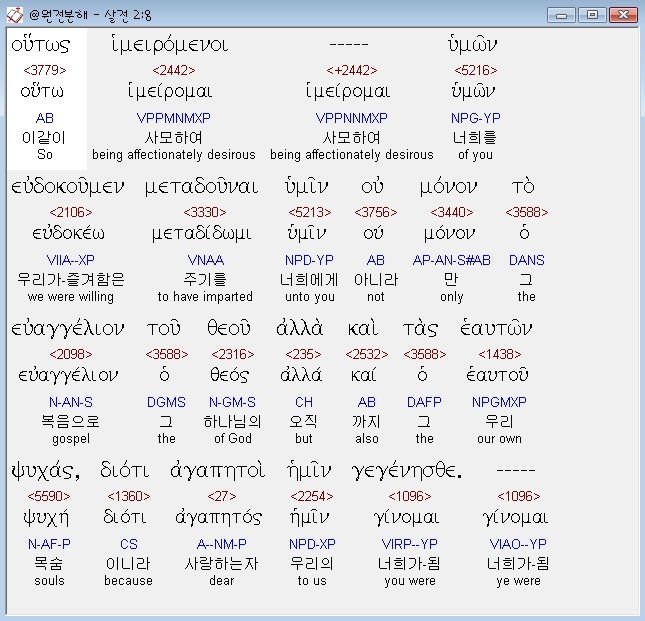Select the Greek word ψυχάς
This screenshot has width=645, height=621.
pyautogui.click(x=45, y=471)
